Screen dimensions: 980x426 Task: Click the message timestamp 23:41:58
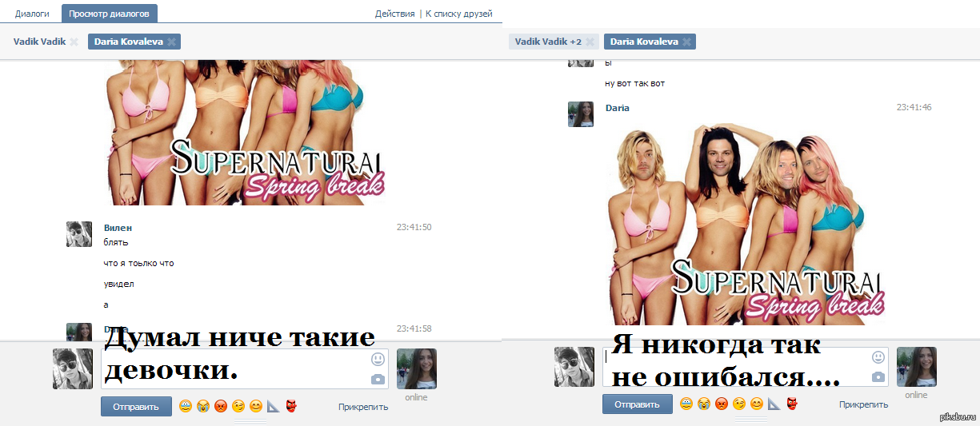(x=414, y=328)
